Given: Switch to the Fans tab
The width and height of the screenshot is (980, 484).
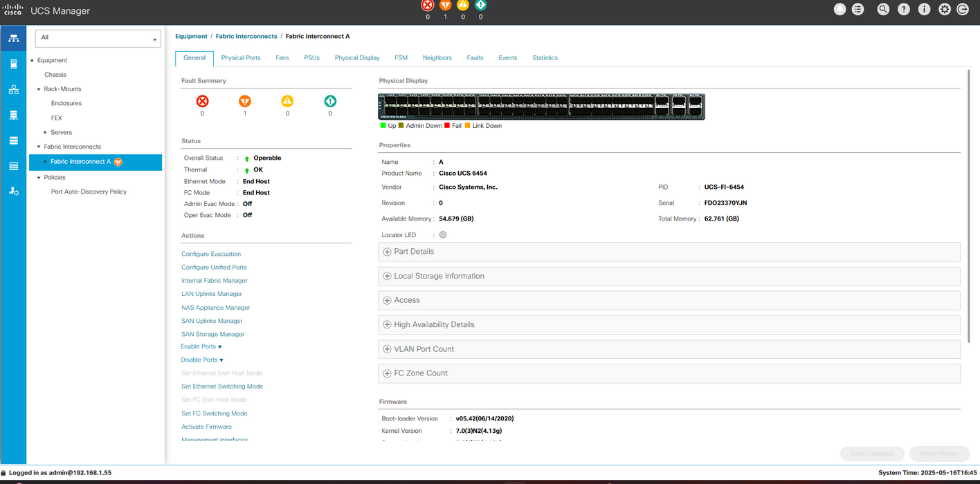Looking at the screenshot, I should pos(282,58).
